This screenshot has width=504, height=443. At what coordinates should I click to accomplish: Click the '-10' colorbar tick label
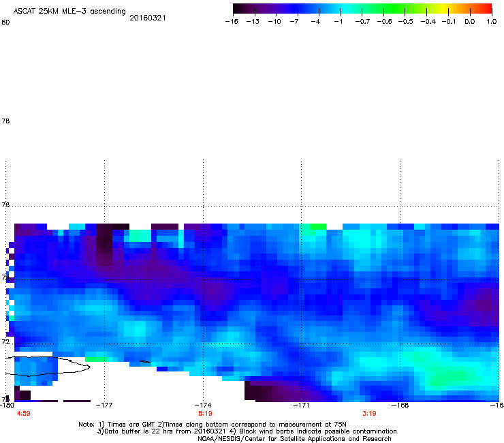tap(274, 22)
